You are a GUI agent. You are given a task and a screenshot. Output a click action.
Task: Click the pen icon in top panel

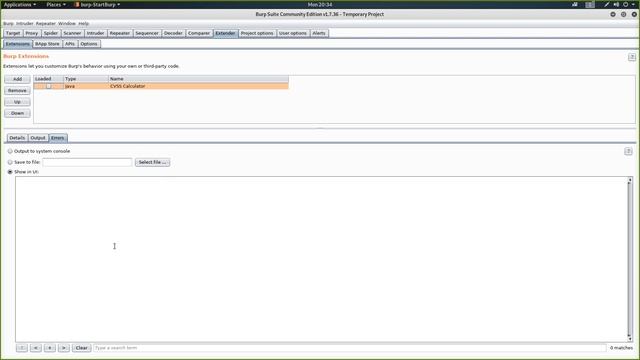click(x=607, y=4)
